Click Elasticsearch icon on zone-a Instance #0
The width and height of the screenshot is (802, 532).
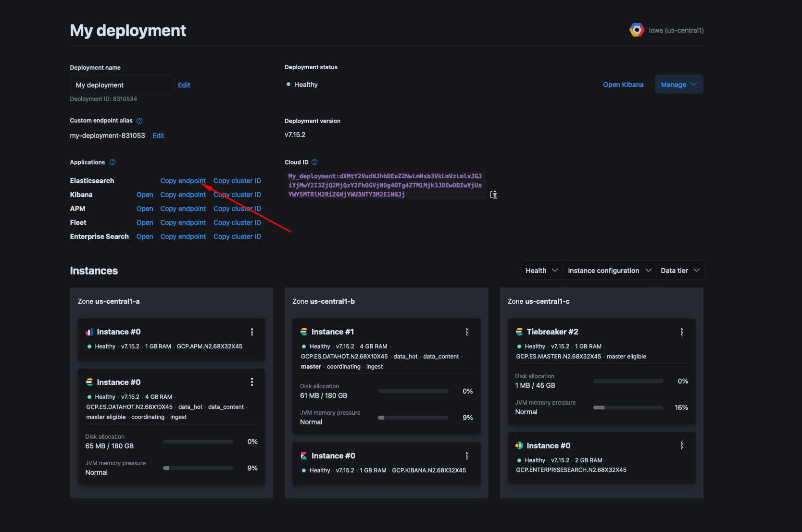coord(89,382)
